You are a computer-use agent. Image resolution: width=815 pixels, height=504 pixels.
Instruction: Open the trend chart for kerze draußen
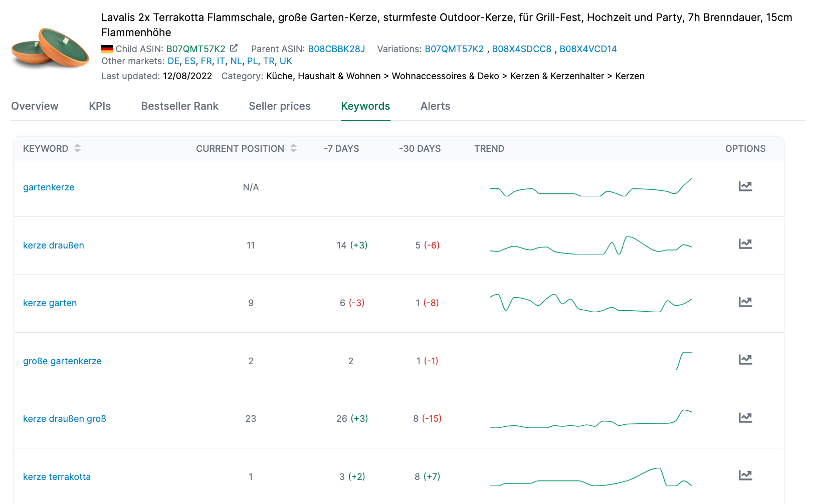[x=746, y=243]
